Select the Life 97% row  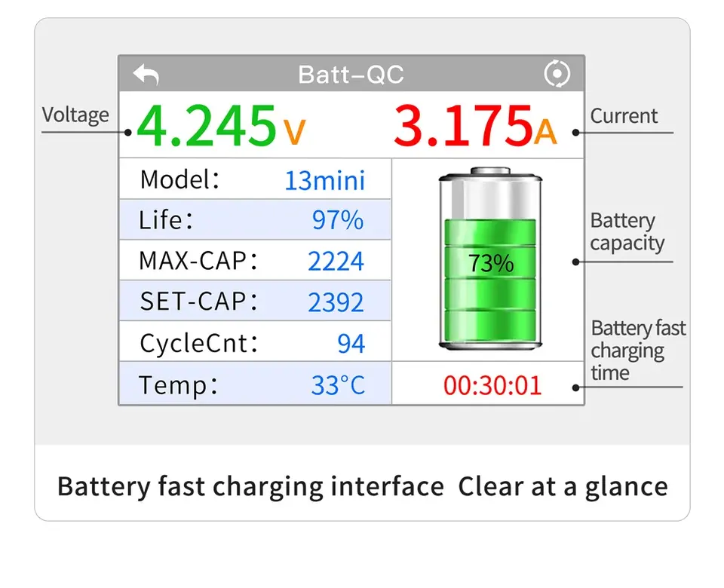click(254, 220)
